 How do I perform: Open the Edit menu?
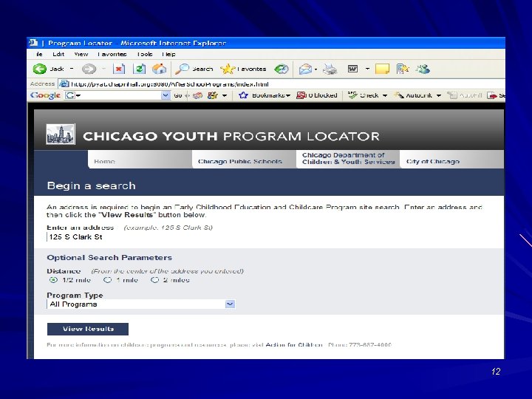[x=58, y=54]
